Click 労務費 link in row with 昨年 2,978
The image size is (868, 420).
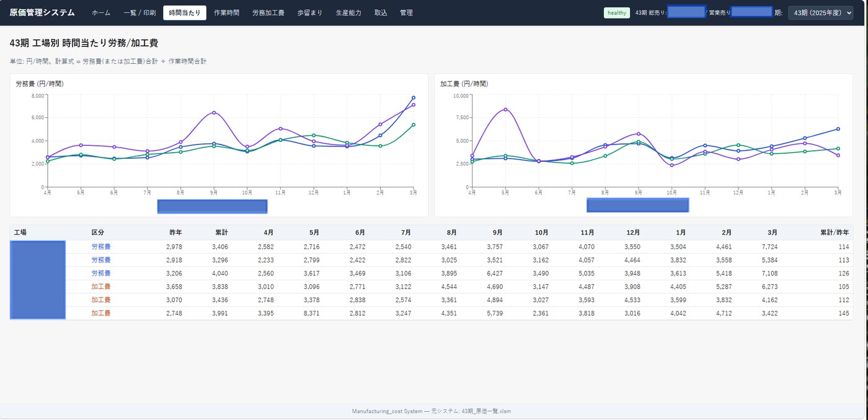pyautogui.click(x=100, y=247)
